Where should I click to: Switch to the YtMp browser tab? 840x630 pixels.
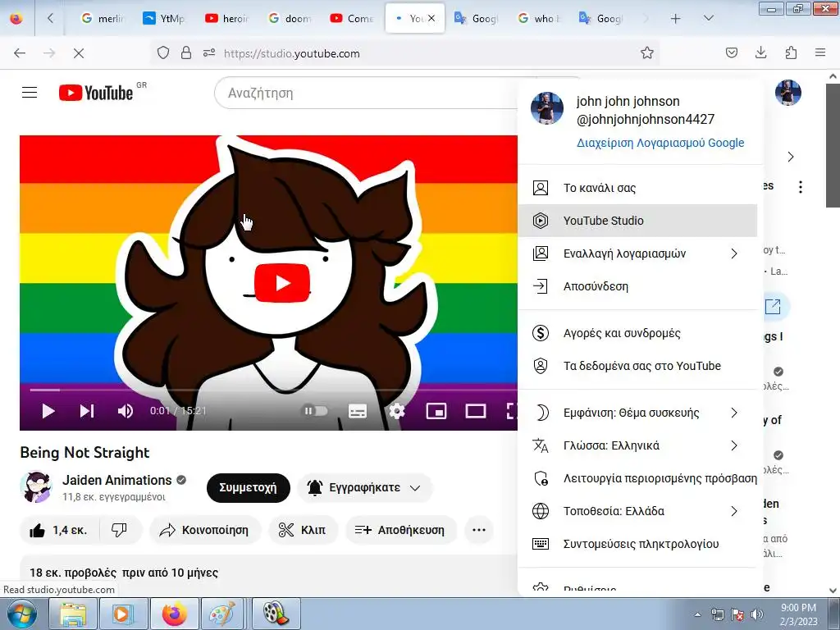click(163, 19)
